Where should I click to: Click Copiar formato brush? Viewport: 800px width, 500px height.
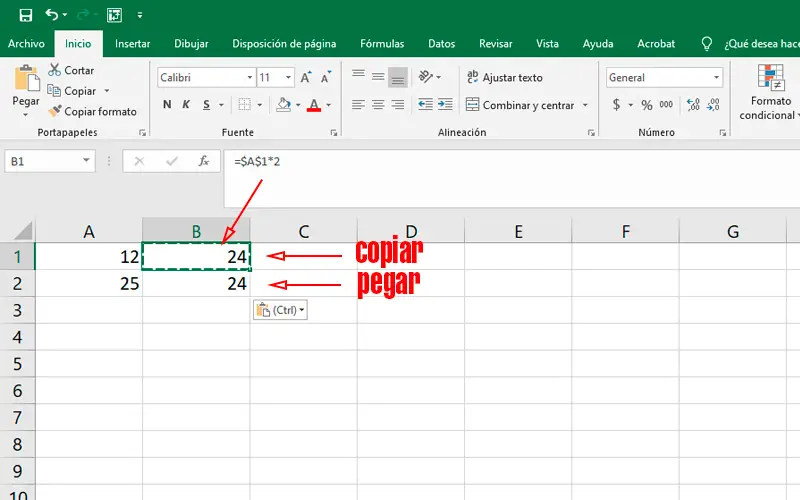click(92, 111)
